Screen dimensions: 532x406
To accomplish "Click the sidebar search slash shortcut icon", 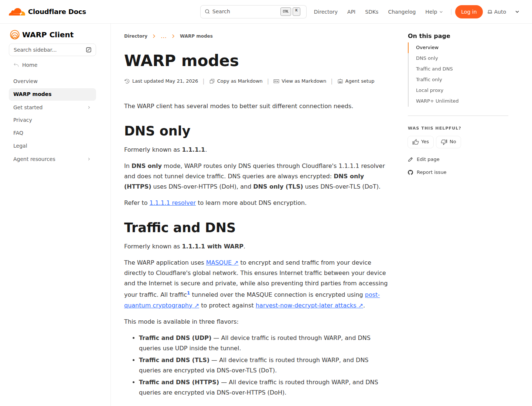I will tap(89, 50).
